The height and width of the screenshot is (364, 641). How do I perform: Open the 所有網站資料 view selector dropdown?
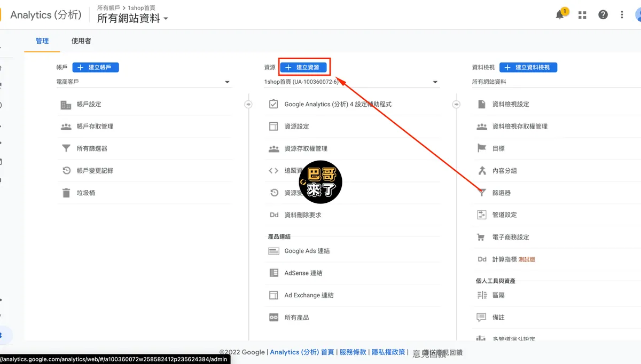click(x=132, y=19)
